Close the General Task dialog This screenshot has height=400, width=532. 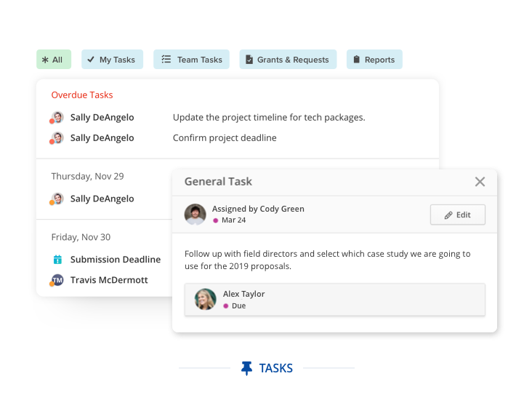pos(480,182)
